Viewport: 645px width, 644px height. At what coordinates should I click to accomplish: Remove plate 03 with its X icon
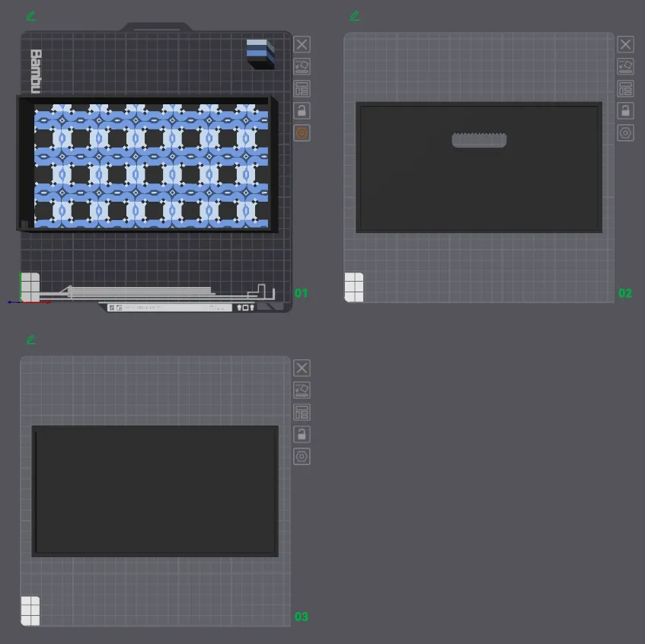pyautogui.click(x=302, y=368)
